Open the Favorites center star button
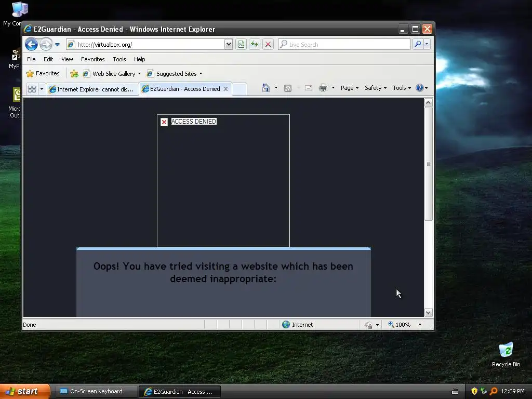 tap(43, 73)
